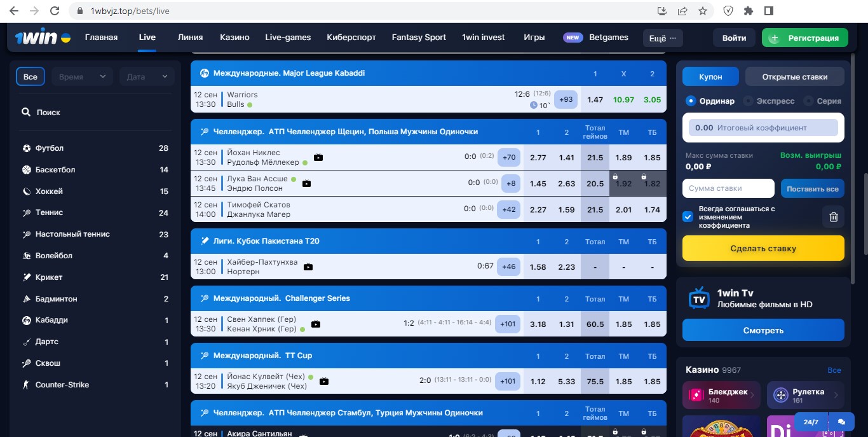Open Блекджек casino category
The image size is (868, 437).
(721, 395)
